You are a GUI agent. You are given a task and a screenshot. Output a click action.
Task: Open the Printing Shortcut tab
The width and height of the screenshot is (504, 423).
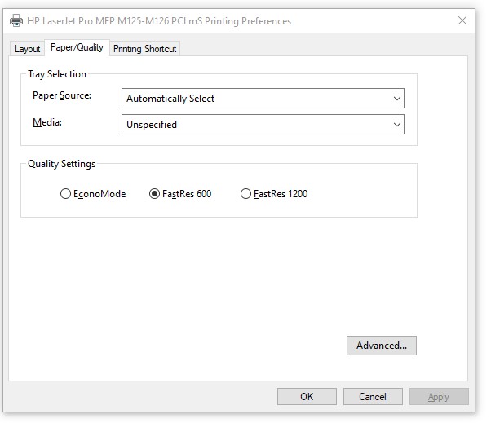[144, 49]
